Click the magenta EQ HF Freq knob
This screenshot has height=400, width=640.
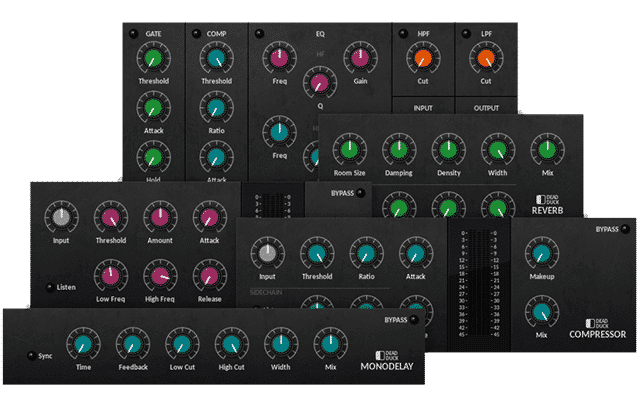tap(280, 58)
